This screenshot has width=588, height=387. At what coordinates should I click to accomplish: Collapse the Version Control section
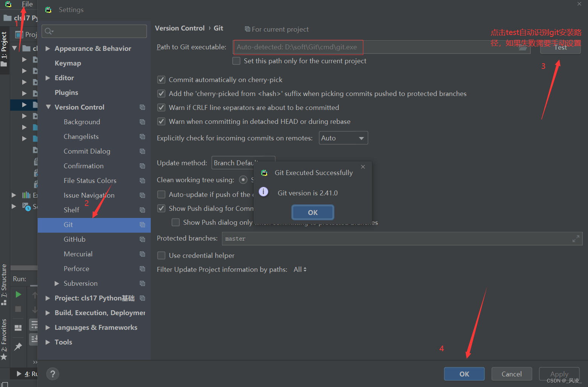(x=48, y=107)
